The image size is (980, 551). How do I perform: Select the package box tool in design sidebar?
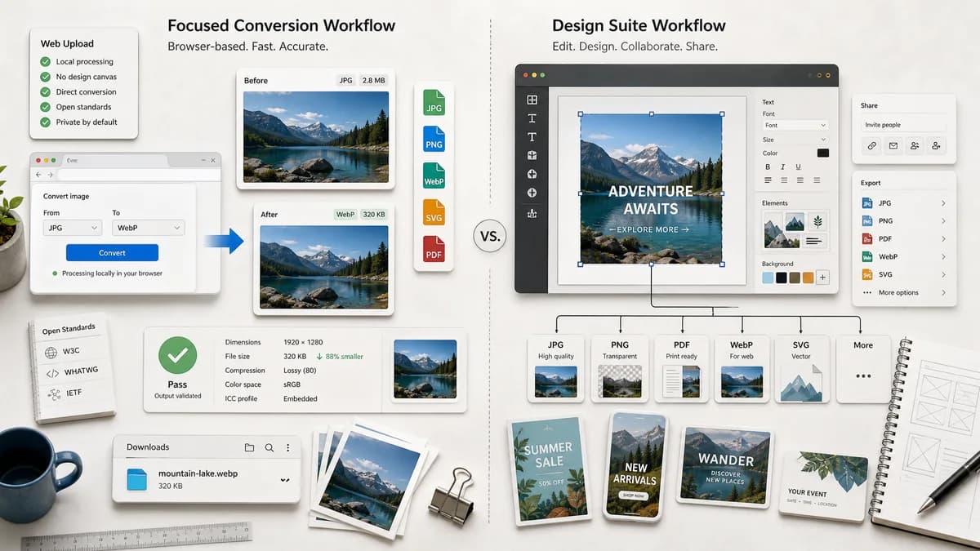(532, 155)
